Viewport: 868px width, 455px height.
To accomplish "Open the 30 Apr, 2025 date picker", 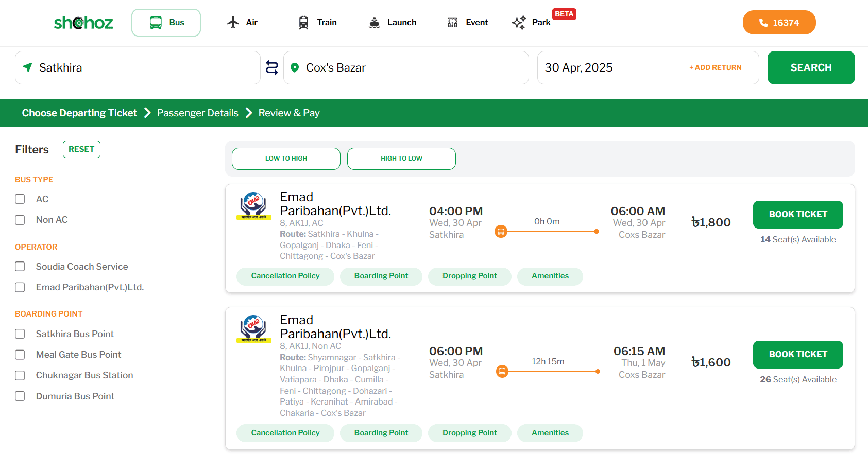I will tap(592, 67).
